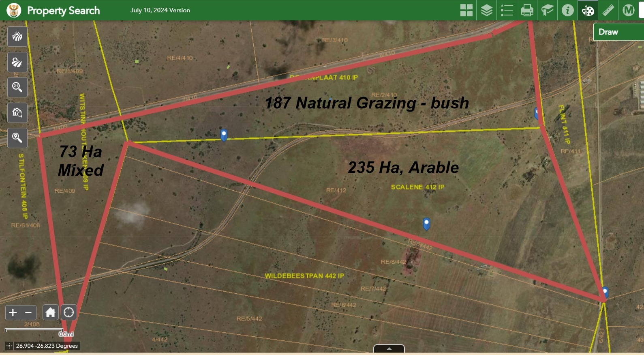Open the layer list stack icon

point(487,10)
